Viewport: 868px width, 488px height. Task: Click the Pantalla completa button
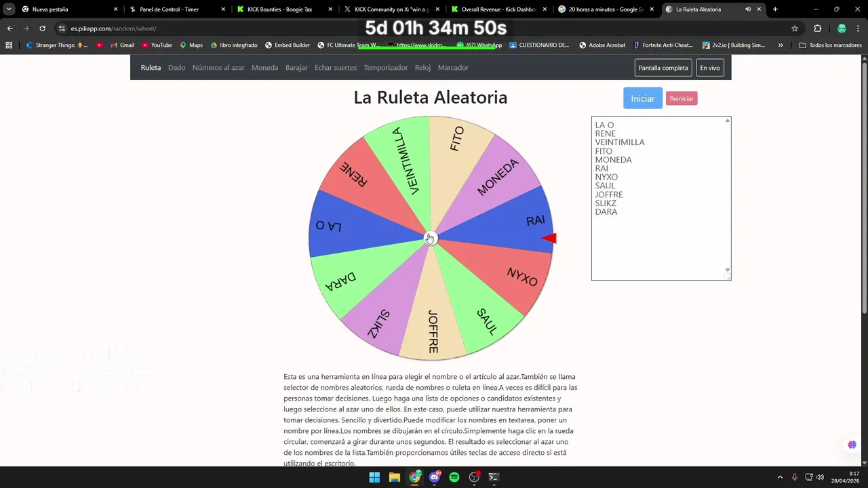663,68
